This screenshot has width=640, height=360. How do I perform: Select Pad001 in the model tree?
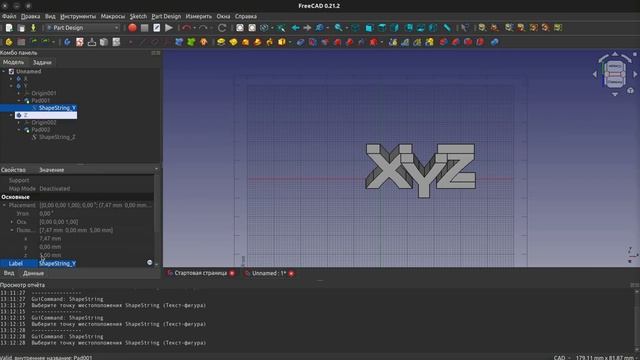[40, 100]
